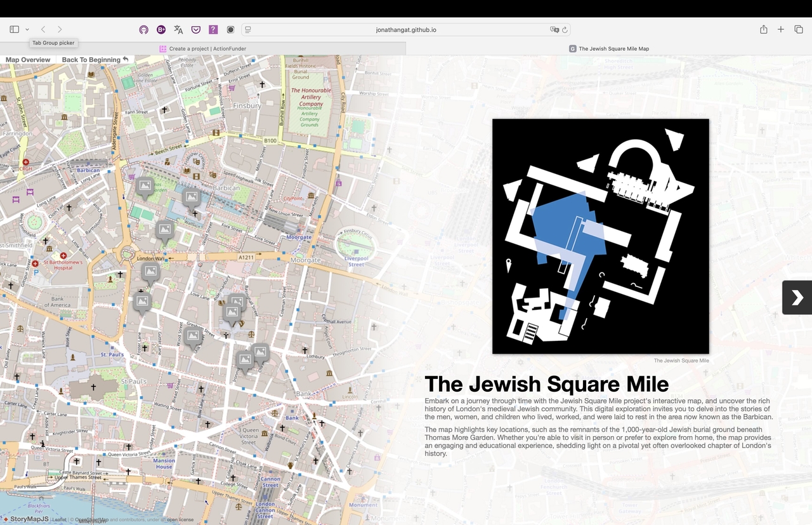
Task: Follow the Leaflet attribution link
Action: coord(59,519)
